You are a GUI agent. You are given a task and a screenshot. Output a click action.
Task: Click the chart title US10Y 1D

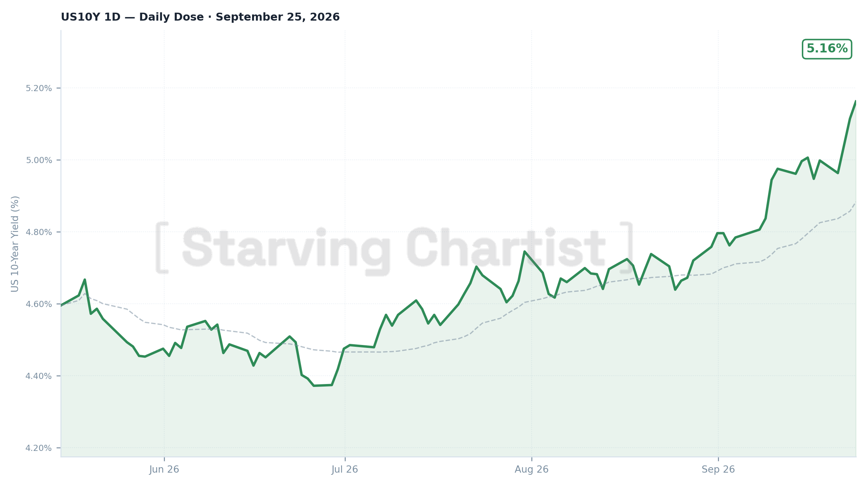[x=90, y=17]
